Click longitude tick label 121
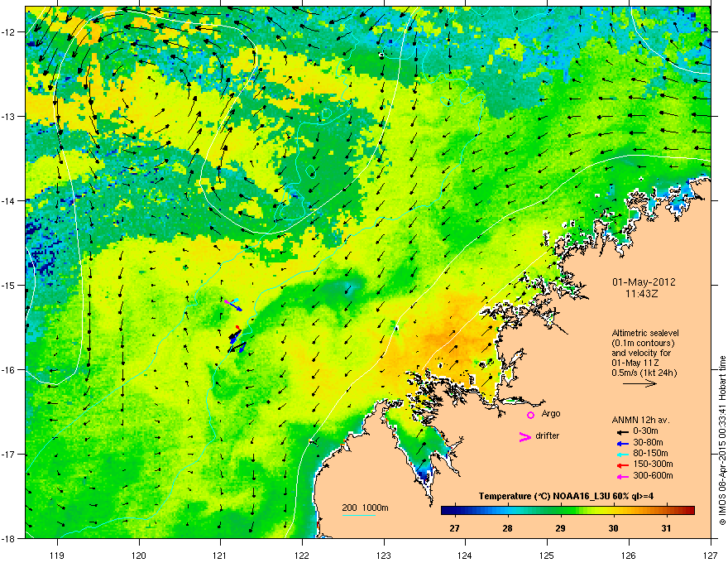Image resolution: width=728 pixels, height=563 pixels. click(220, 555)
